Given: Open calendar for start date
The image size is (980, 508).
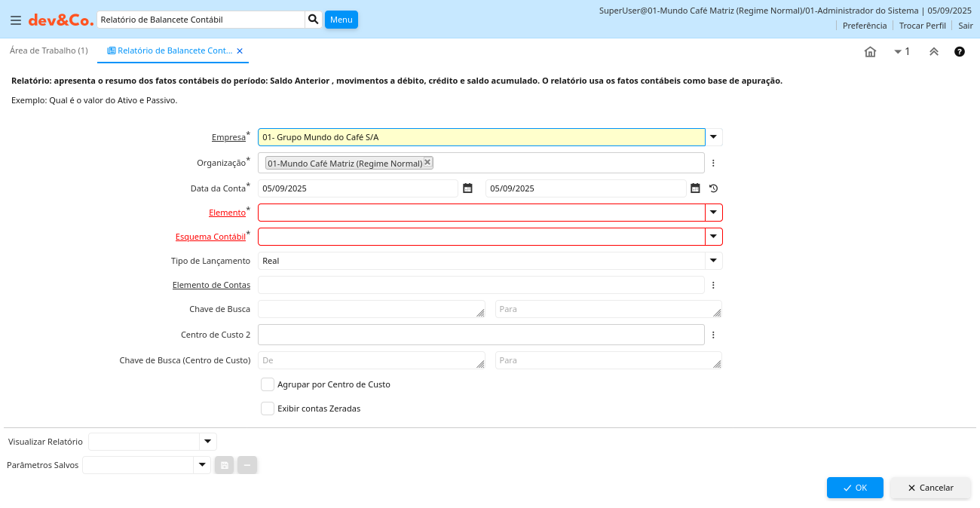Looking at the screenshot, I should [467, 188].
